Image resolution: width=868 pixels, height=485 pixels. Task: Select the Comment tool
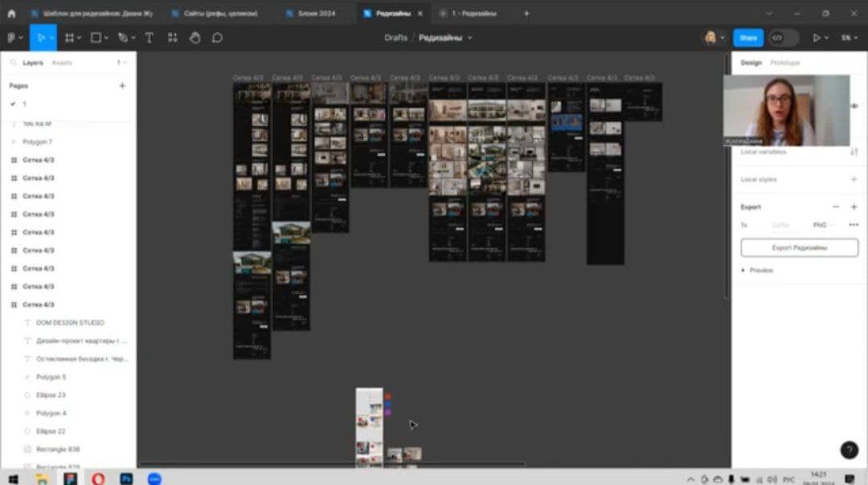(217, 38)
